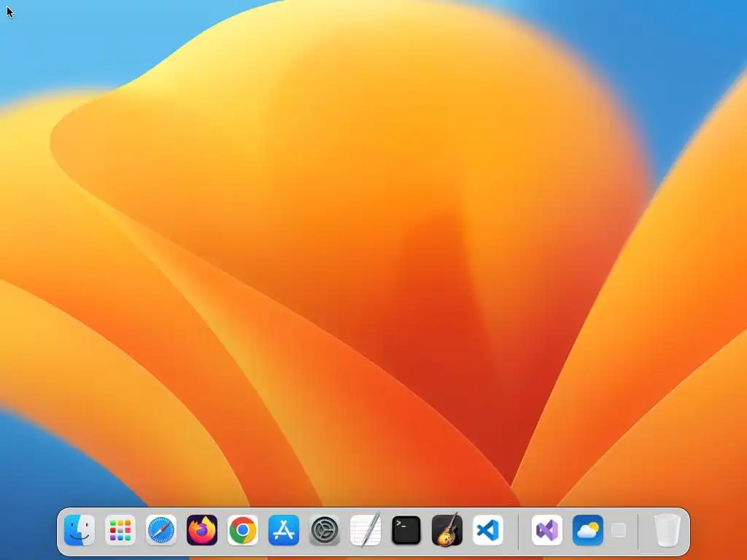This screenshot has height=560, width=747.
Task: Open Finder from the dock
Action: click(x=80, y=529)
